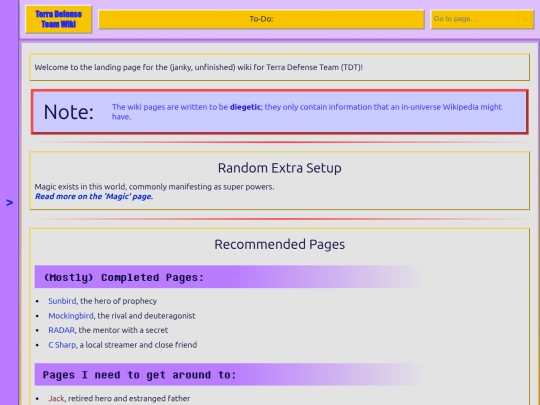Open the RADAR page link
This screenshot has width=540, height=405.
click(61, 330)
